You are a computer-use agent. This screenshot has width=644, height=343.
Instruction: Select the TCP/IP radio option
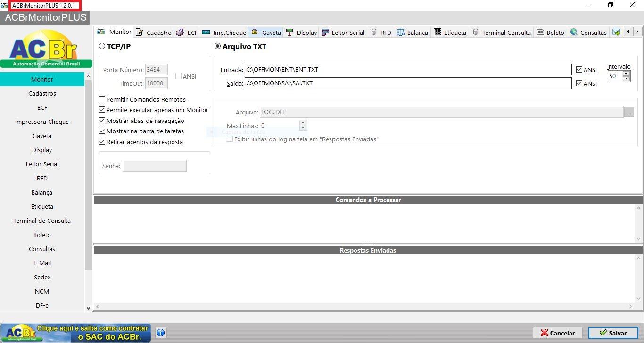(x=102, y=46)
